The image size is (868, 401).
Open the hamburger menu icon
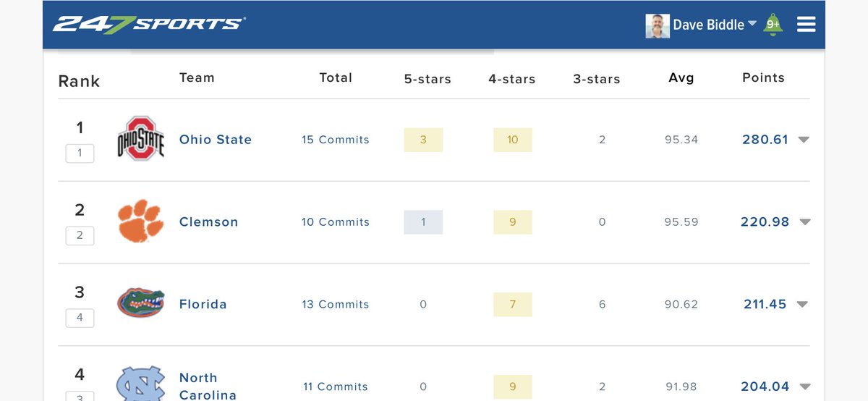point(807,25)
